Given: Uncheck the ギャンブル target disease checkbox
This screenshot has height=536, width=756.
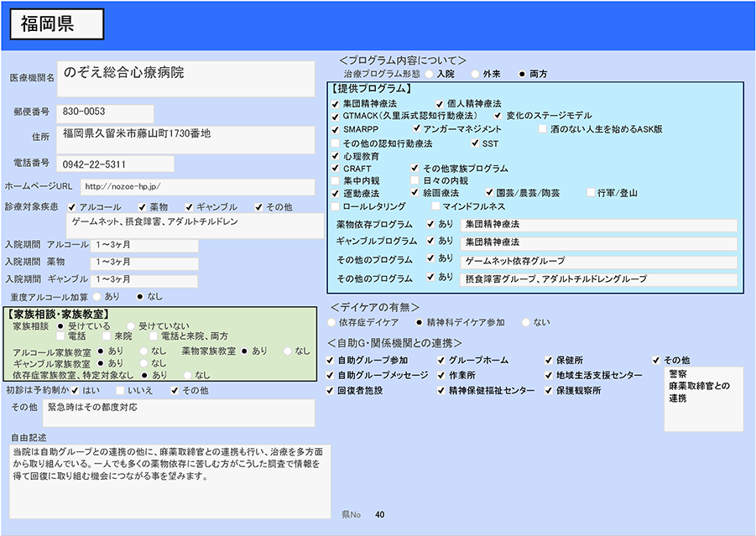Looking at the screenshot, I should 190,207.
